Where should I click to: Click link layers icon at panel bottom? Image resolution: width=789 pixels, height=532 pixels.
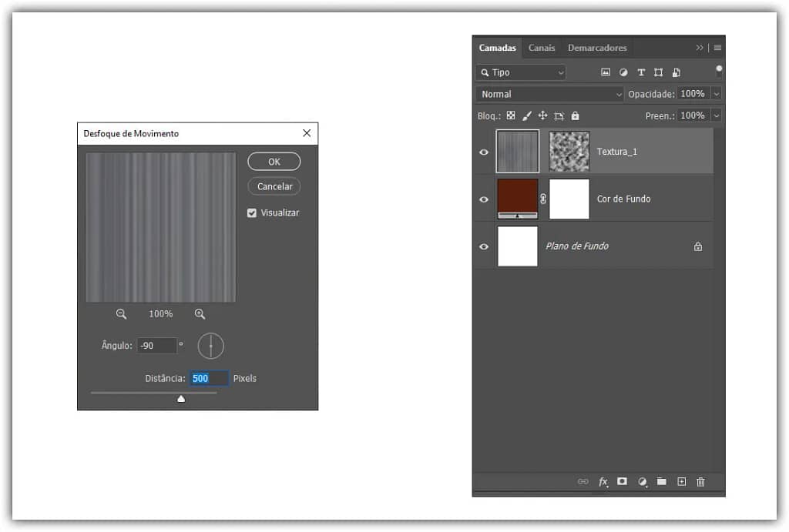583,482
